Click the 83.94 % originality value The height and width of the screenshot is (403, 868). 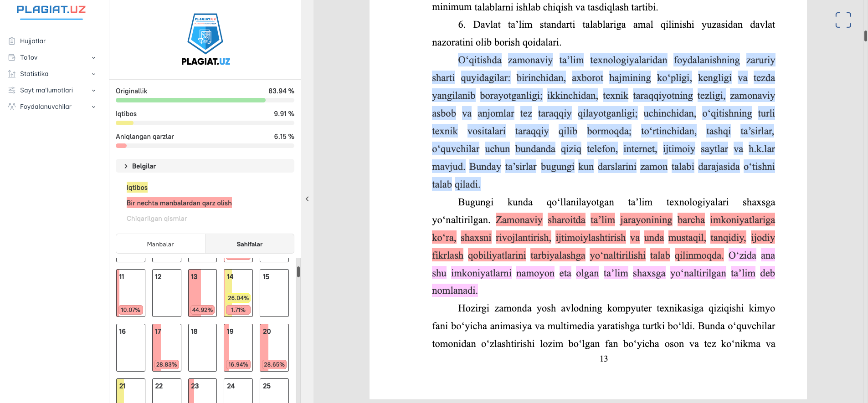point(281,91)
